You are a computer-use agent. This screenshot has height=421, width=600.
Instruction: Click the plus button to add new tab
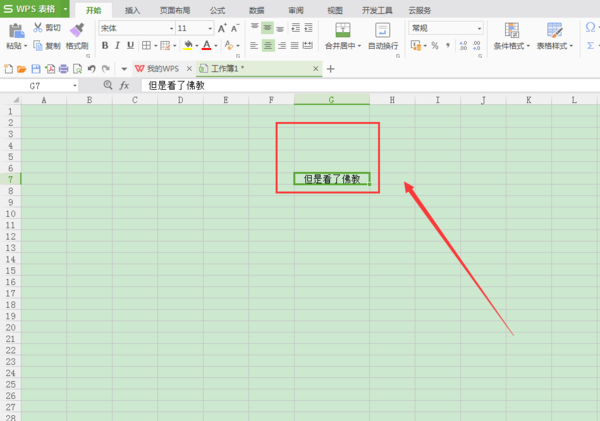[331, 69]
